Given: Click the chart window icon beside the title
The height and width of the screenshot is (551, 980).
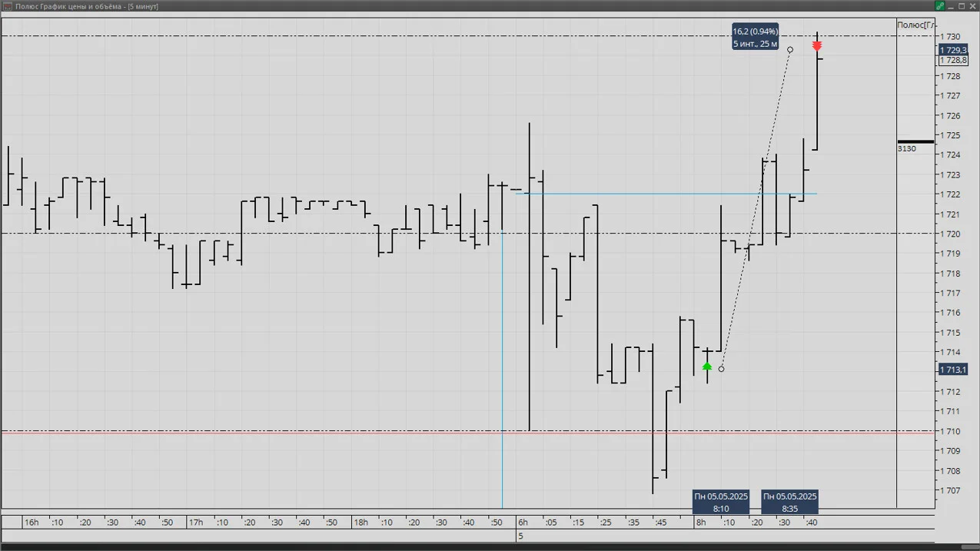Looking at the screenshot, I should pos(8,6).
